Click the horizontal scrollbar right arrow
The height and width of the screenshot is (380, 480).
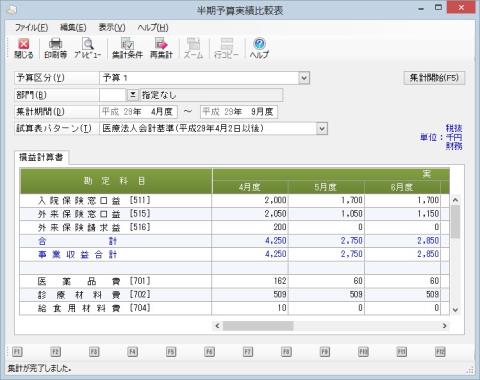pos(444,326)
